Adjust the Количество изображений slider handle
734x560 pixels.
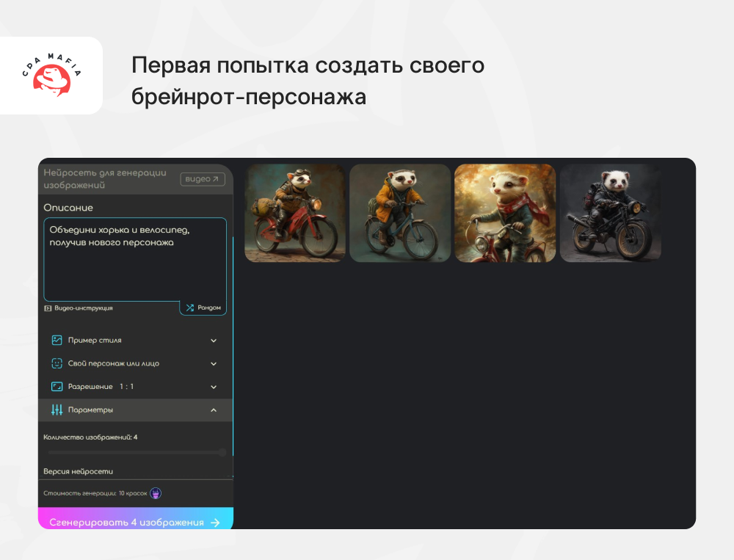tap(222, 453)
